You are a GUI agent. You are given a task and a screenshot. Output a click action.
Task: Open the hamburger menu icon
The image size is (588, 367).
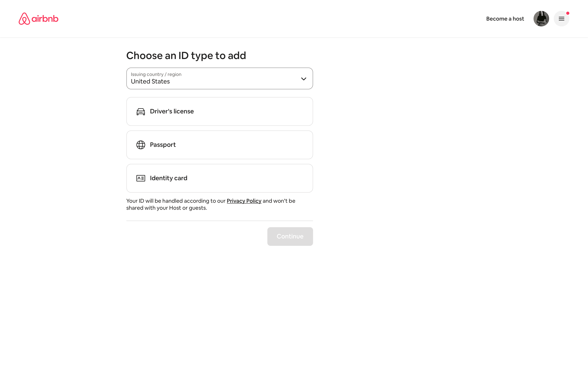[561, 19]
